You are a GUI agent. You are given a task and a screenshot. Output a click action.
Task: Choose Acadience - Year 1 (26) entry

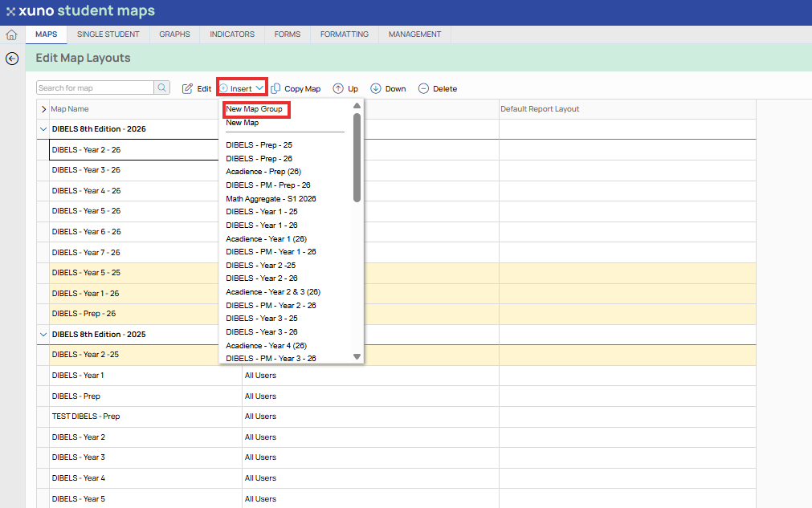coord(266,238)
